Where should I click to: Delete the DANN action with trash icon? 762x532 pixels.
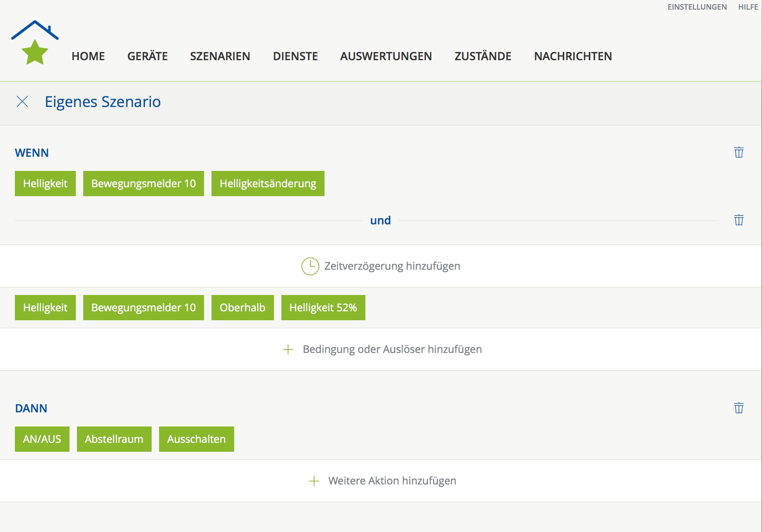(739, 408)
